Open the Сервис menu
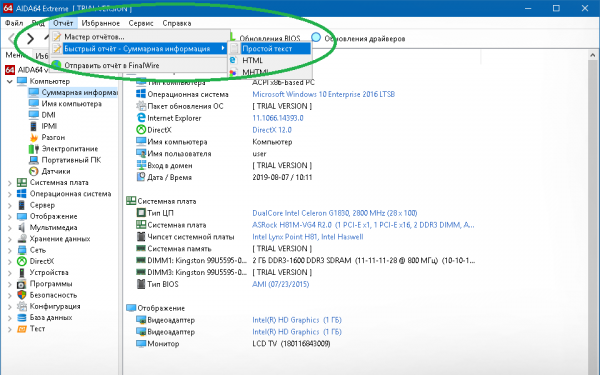Image resolution: width=600 pixels, height=375 pixels. tap(141, 23)
